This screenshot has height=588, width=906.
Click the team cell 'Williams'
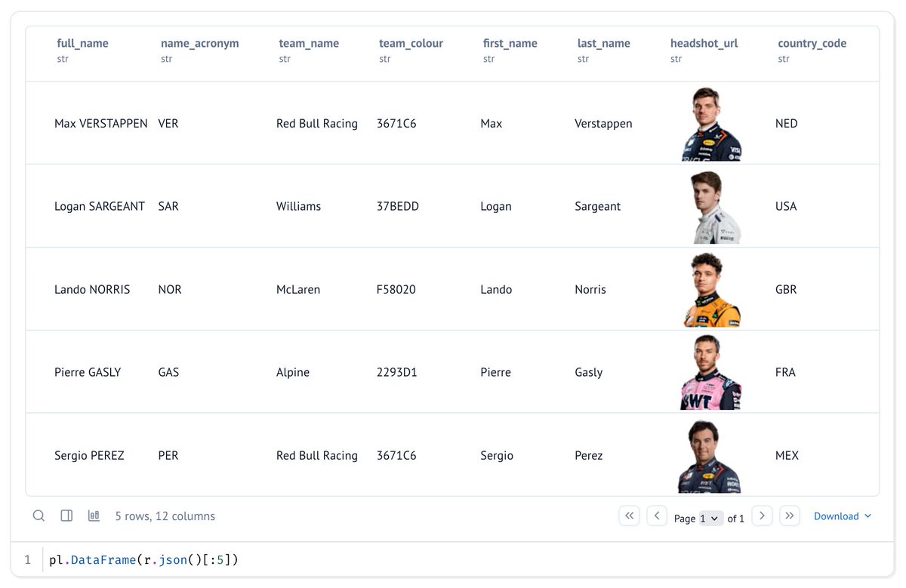pos(298,206)
